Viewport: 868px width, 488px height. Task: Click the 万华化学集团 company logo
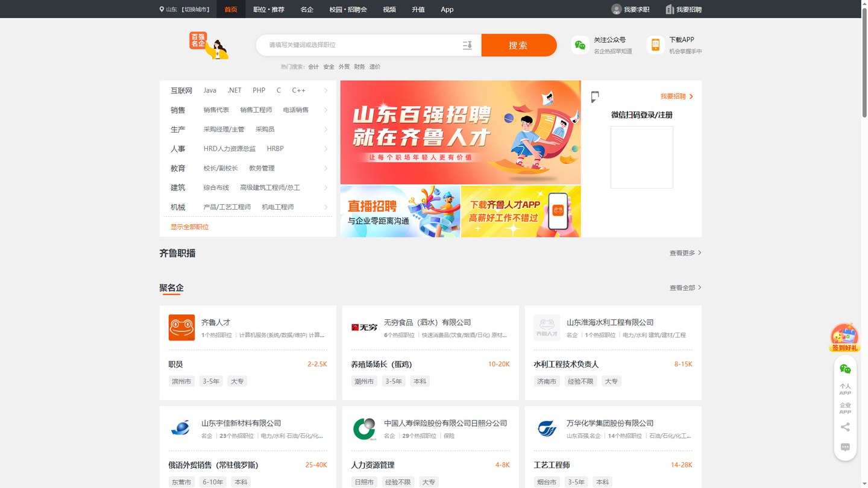[x=547, y=428]
